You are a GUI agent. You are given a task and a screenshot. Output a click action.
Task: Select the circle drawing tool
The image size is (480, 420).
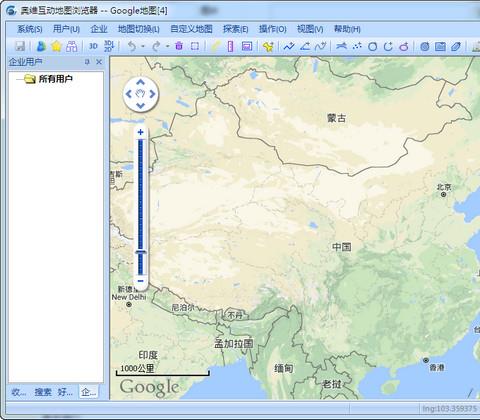pyautogui.click(x=373, y=46)
